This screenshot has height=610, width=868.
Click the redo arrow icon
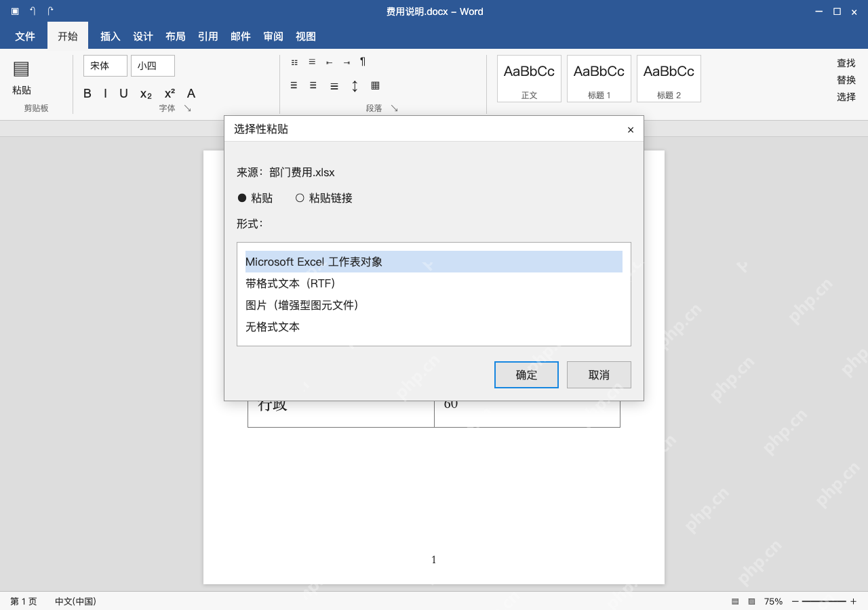click(x=50, y=12)
